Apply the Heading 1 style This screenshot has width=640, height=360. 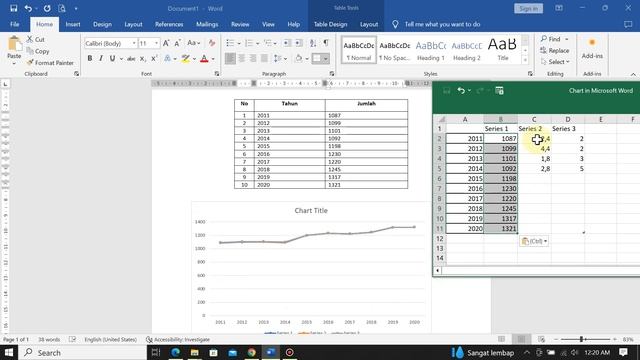(431, 50)
